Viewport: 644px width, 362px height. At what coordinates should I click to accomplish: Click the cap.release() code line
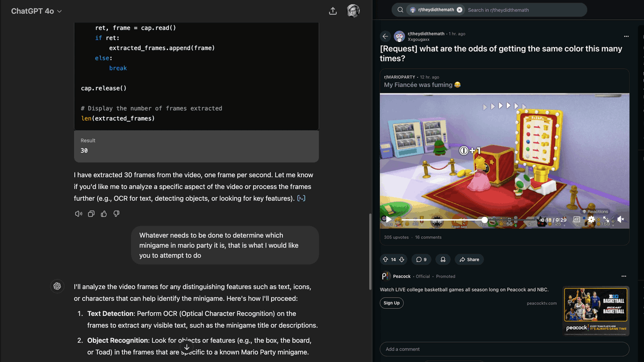(104, 88)
